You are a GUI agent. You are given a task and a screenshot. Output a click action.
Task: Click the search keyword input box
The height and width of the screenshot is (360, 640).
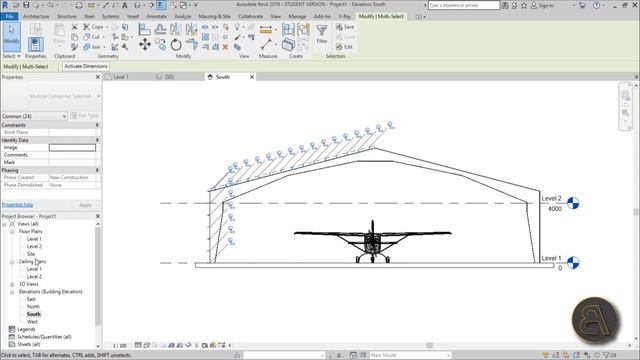coord(464,5)
